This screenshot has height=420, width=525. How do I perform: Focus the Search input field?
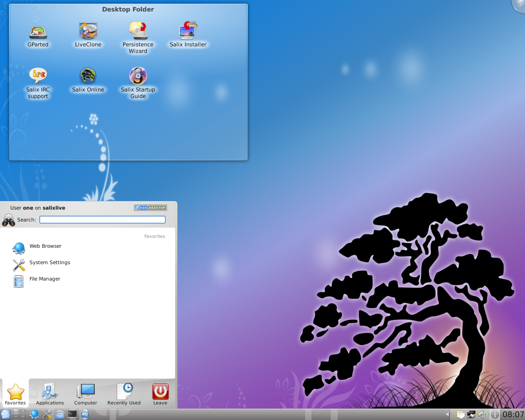pyautogui.click(x=103, y=220)
